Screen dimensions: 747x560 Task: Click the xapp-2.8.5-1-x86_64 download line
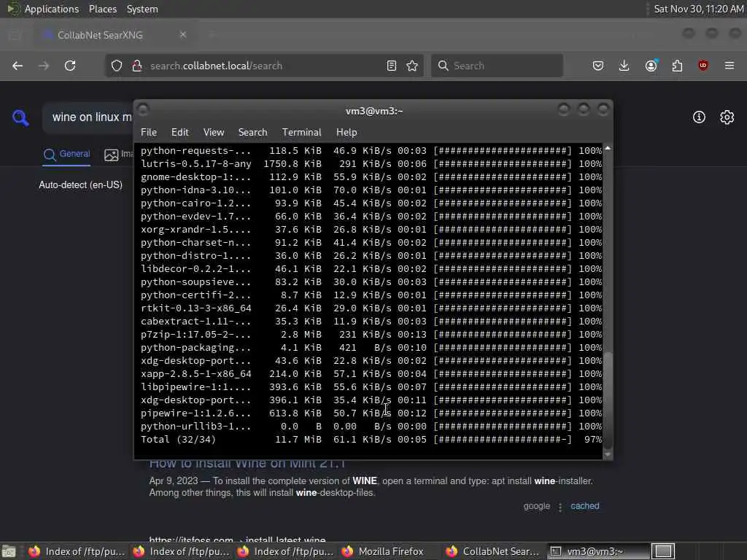pyautogui.click(x=371, y=374)
